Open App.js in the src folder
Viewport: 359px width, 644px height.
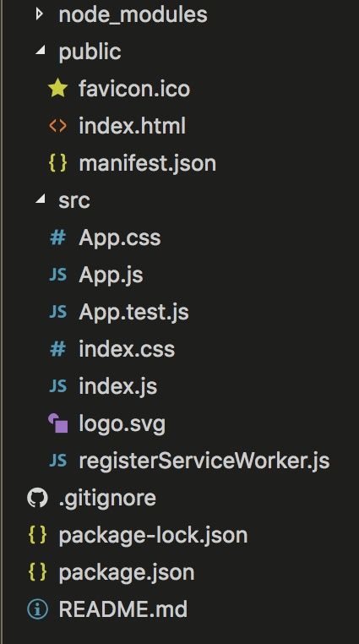pyautogui.click(x=111, y=275)
